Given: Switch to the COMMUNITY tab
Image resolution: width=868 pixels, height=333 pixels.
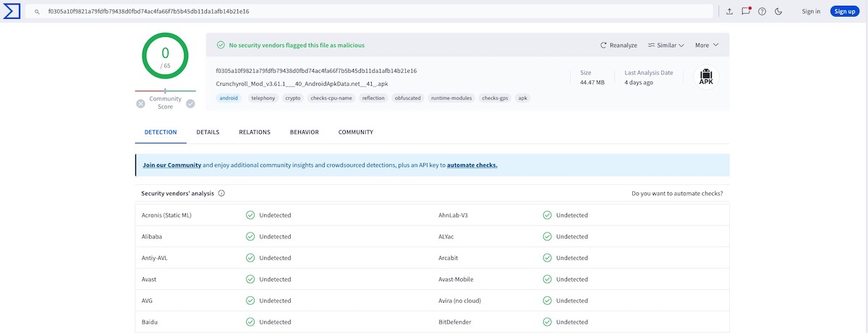Looking at the screenshot, I should (x=356, y=132).
